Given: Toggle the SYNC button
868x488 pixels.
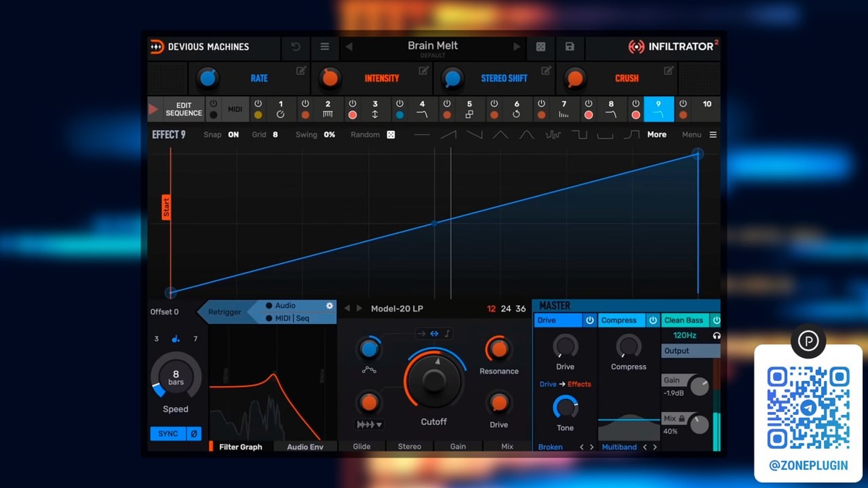Looking at the screenshot, I should click(168, 434).
